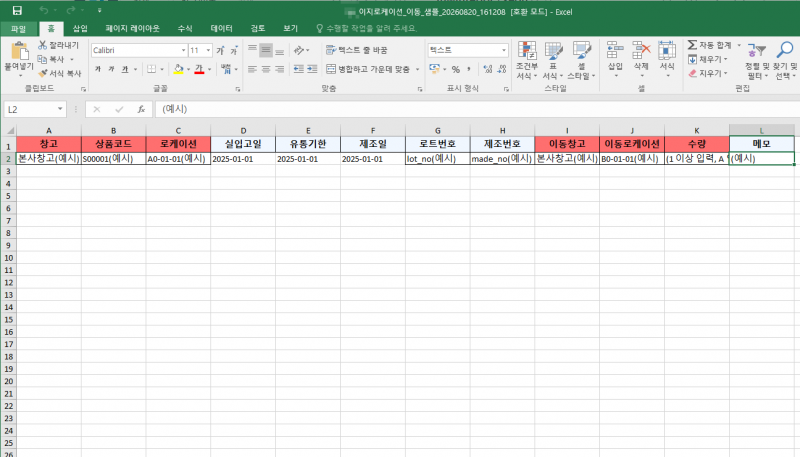The height and width of the screenshot is (457, 800).
Task: Click the Undo arrow in the title bar
Action: (x=43, y=11)
